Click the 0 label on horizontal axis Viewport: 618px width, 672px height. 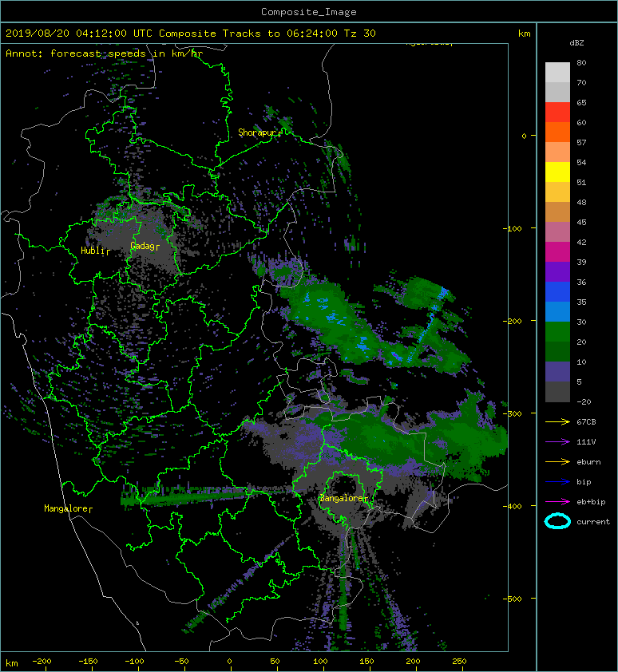(x=229, y=662)
